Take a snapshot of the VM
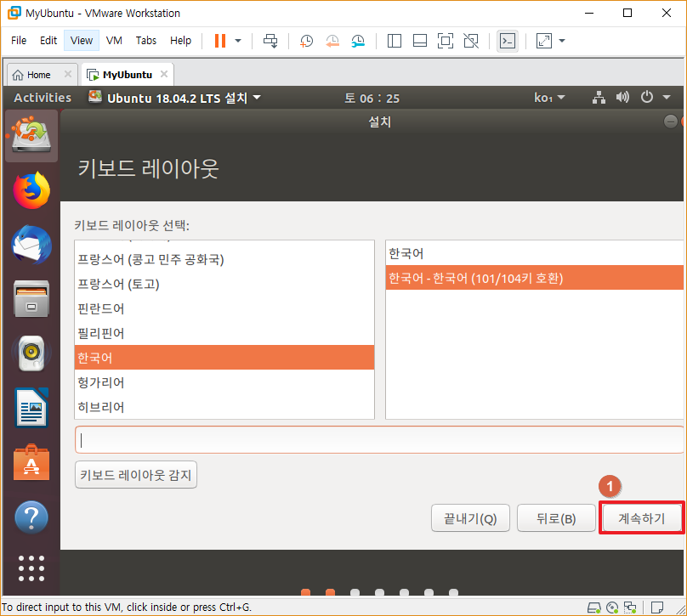 (306, 41)
